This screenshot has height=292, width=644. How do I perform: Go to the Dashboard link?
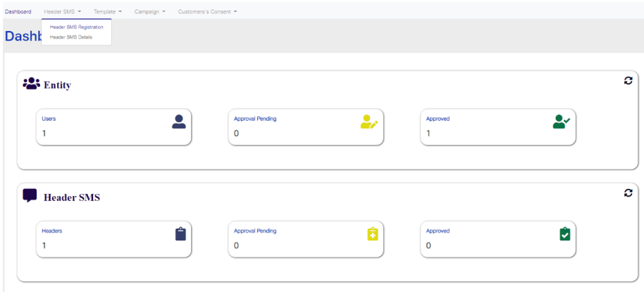tap(18, 11)
